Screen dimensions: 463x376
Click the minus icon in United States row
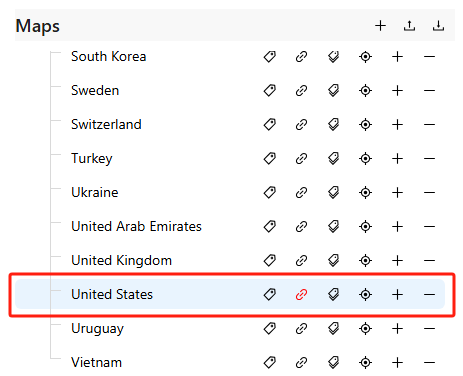pos(429,295)
